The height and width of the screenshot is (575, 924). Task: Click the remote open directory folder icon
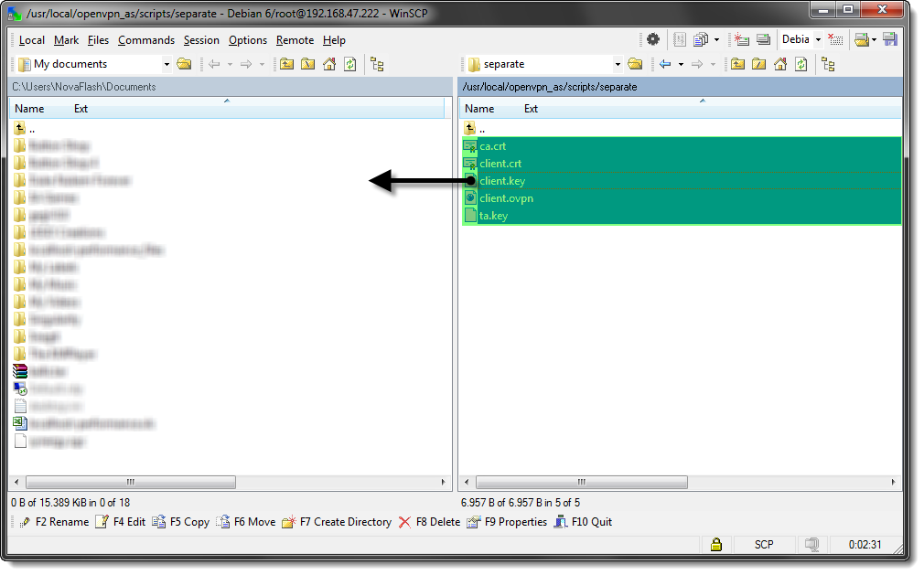point(635,64)
